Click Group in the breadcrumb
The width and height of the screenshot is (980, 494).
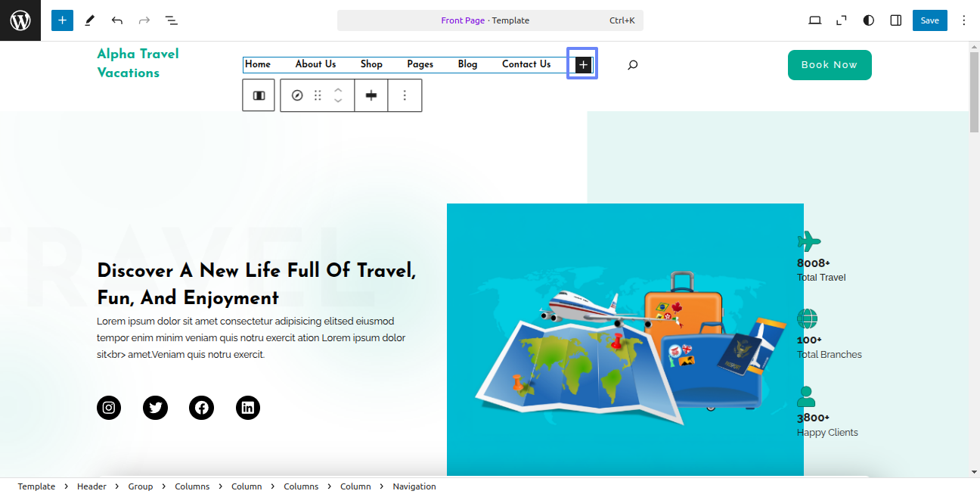[x=141, y=486]
